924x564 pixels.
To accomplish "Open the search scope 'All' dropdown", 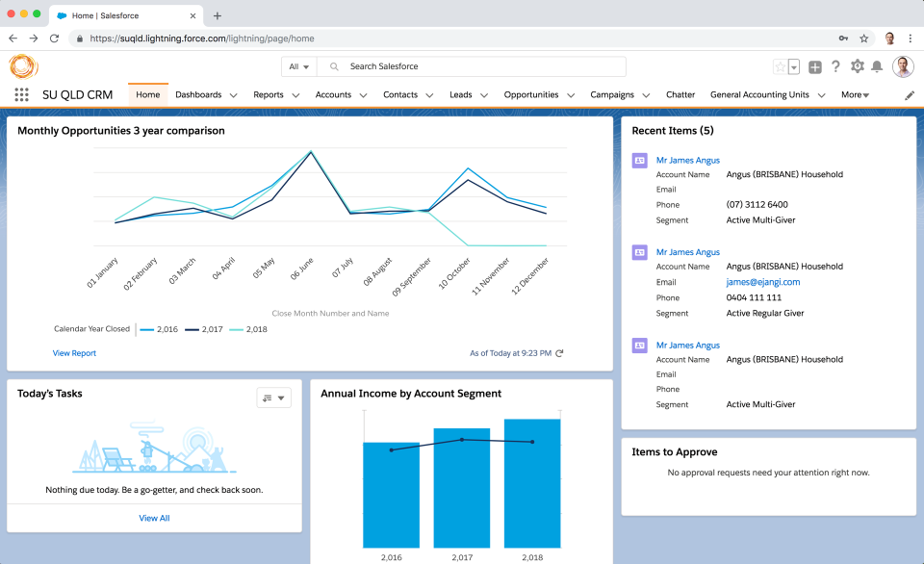I will [299, 66].
